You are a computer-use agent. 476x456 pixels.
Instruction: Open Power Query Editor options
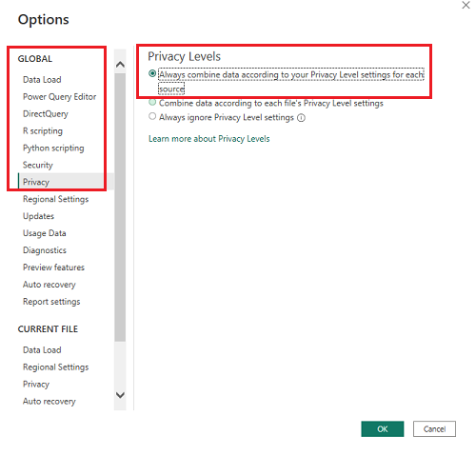point(59,97)
